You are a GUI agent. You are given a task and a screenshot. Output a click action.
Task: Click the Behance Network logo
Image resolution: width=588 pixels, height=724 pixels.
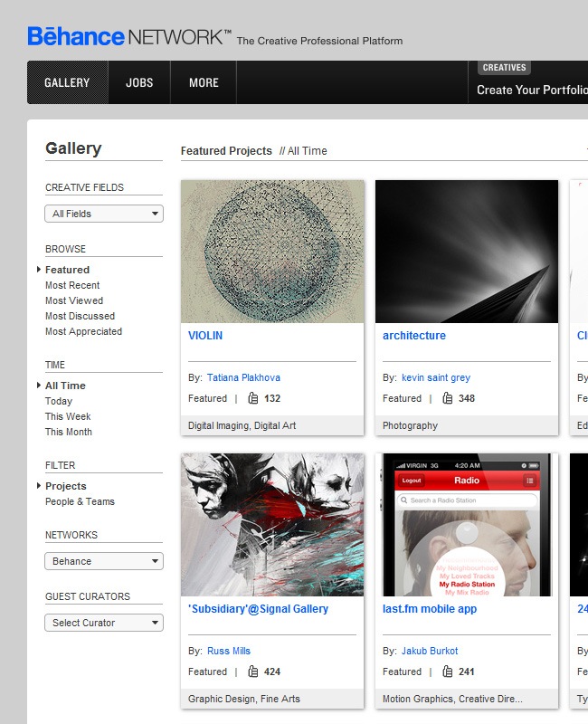[x=128, y=36]
